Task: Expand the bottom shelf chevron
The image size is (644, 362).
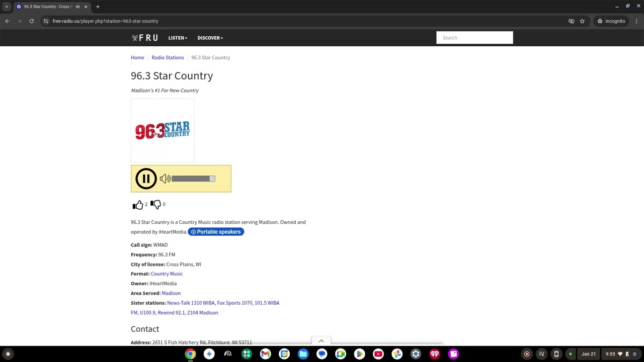Action: click(x=321, y=341)
